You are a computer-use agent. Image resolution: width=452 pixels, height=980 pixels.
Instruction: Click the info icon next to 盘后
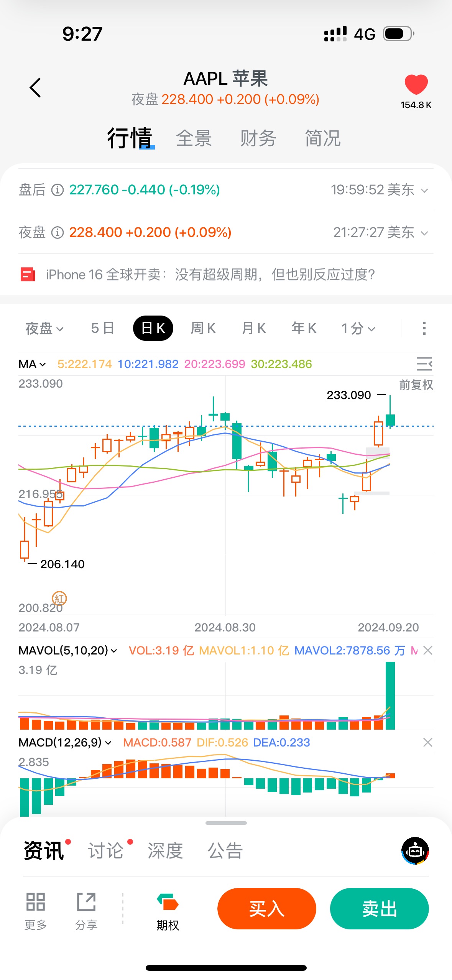point(58,190)
